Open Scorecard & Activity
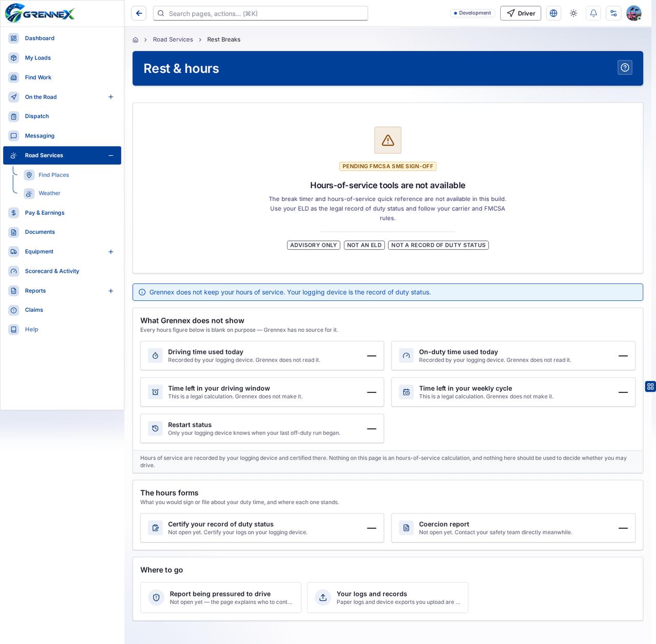The width and height of the screenshot is (656, 644). coord(62,271)
